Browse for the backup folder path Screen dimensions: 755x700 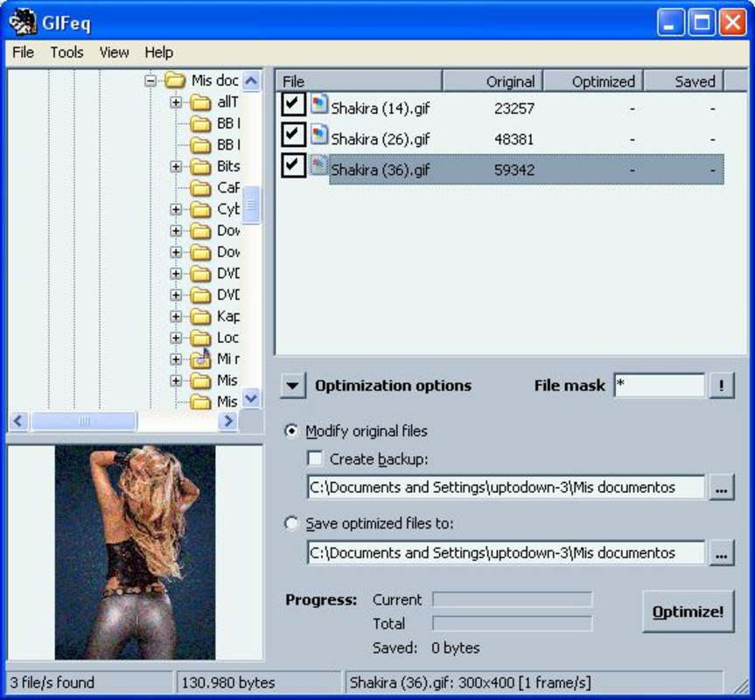[721, 487]
